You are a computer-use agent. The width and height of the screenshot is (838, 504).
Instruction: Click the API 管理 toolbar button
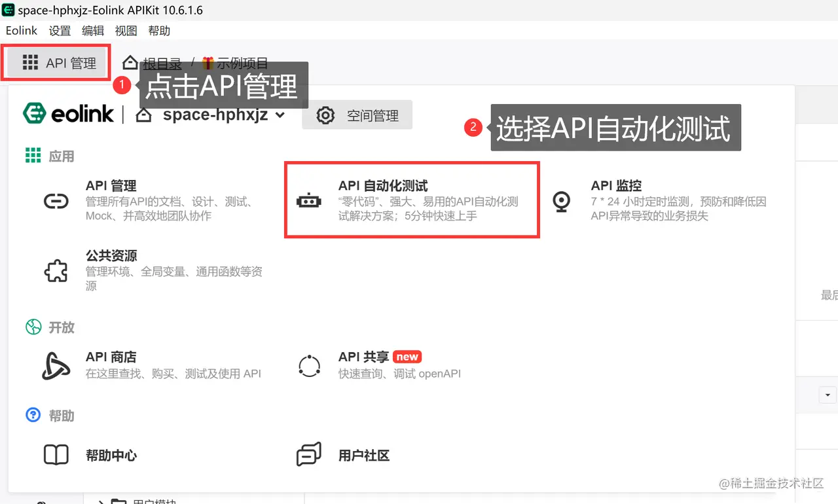(x=56, y=63)
